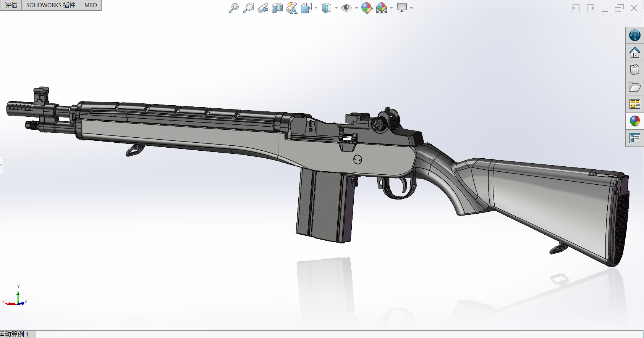Switch to the SOLIDWORKS 插件 tab
Viewport: 644px width, 338px height.
click(51, 5)
